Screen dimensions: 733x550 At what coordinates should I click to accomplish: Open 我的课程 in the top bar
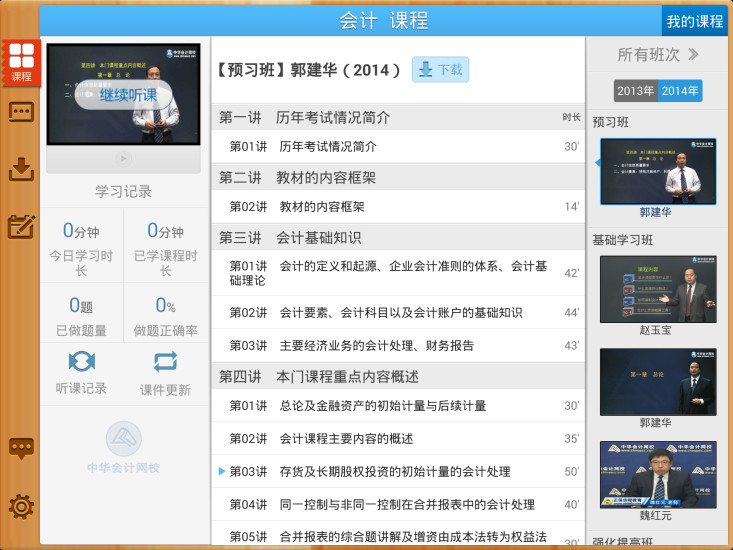(x=694, y=21)
